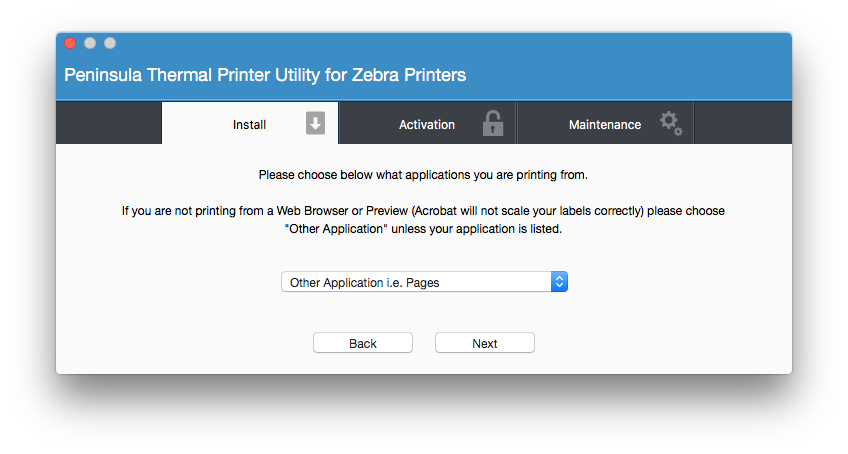Viewport: 848px width, 454px height.
Task: Click the 'Other Application' note paragraph
Action: 423,220
